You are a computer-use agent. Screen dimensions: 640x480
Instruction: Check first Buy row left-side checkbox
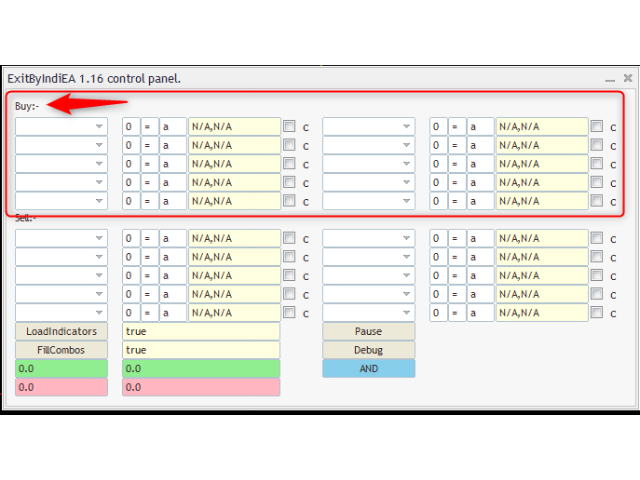point(289,127)
